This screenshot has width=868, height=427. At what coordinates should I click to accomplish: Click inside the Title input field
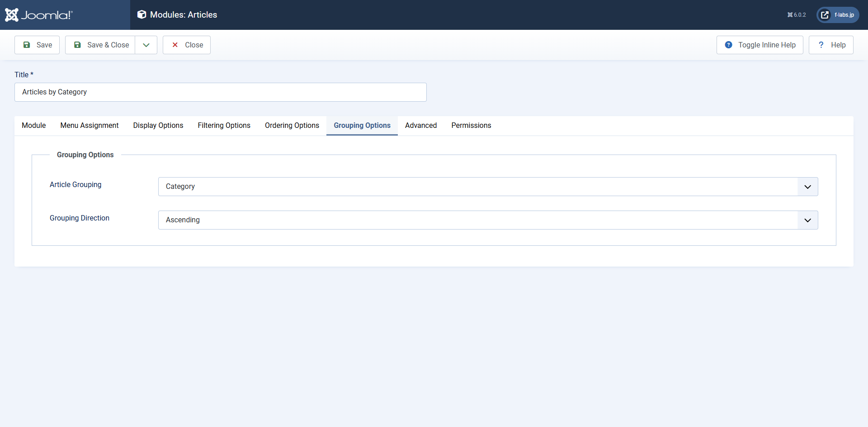click(221, 92)
